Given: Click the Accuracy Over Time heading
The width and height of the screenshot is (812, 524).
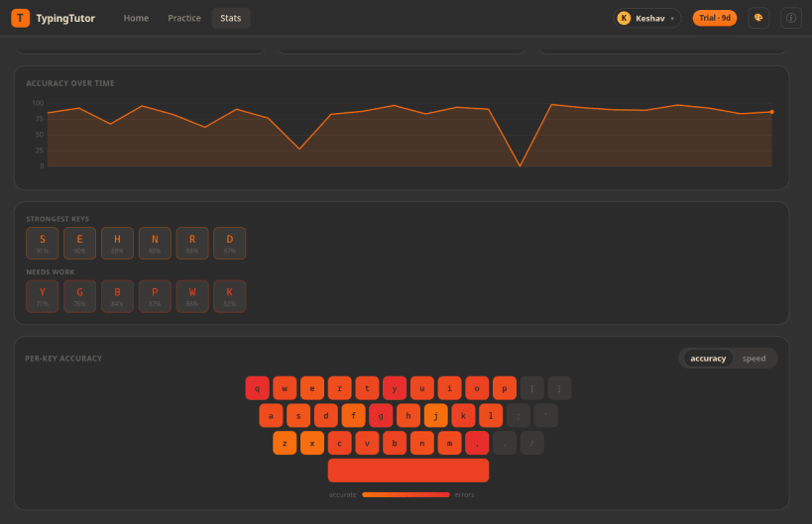Looking at the screenshot, I should 70,83.
